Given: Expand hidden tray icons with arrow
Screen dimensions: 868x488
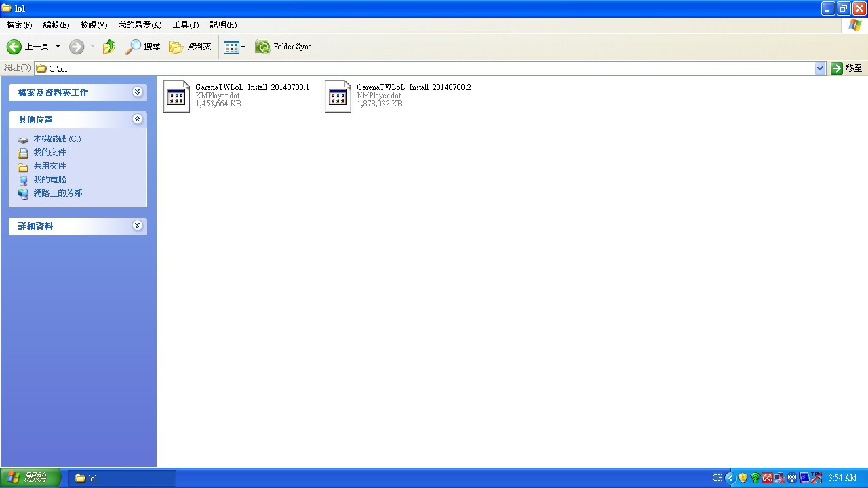Looking at the screenshot, I should [x=730, y=478].
